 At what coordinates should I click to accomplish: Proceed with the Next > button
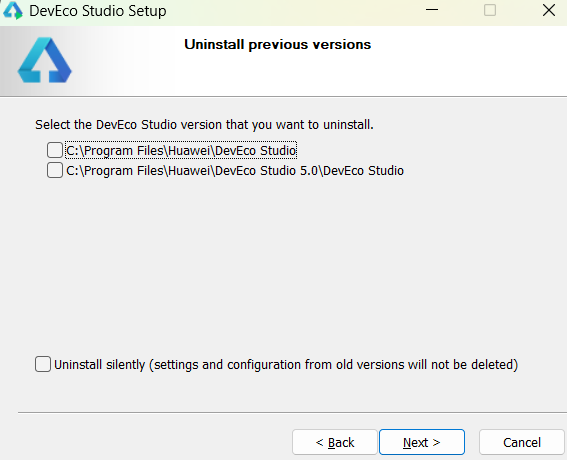point(422,442)
